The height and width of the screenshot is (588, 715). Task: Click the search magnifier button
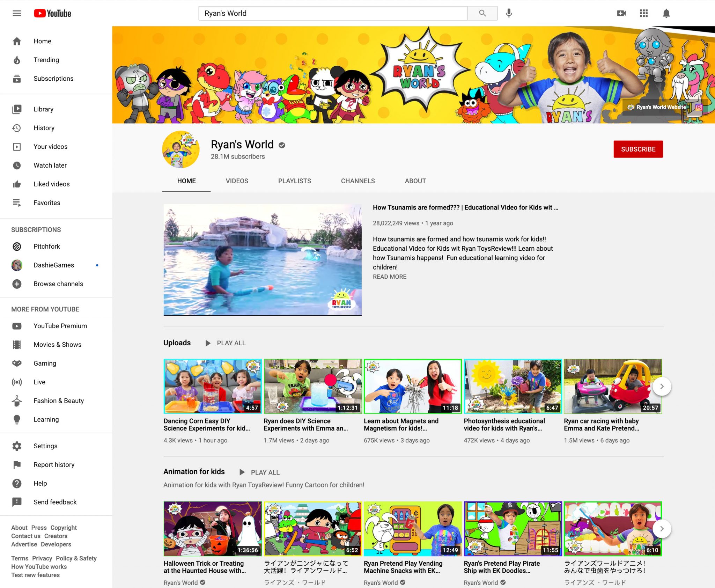(482, 13)
